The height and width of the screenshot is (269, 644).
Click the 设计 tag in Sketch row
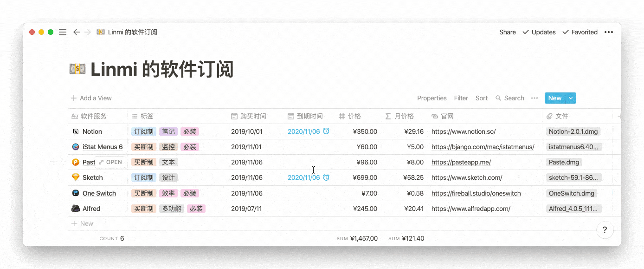click(x=168, y=177)
